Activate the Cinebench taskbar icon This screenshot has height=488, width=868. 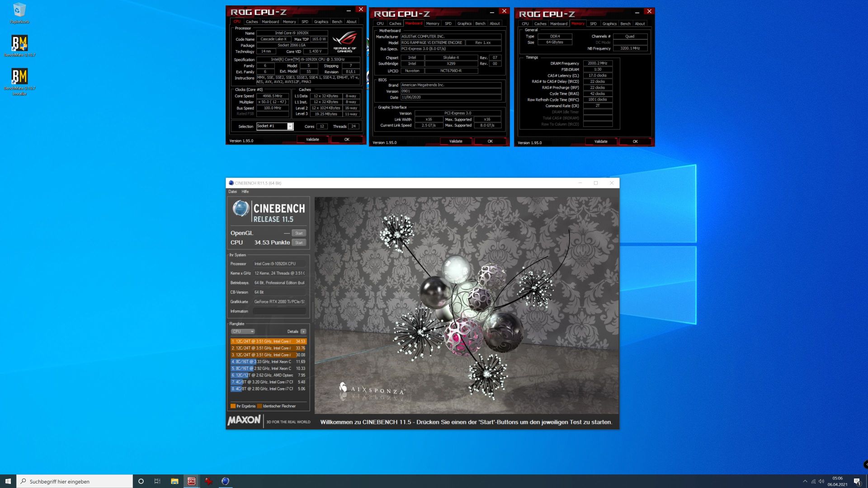(225, 481)
